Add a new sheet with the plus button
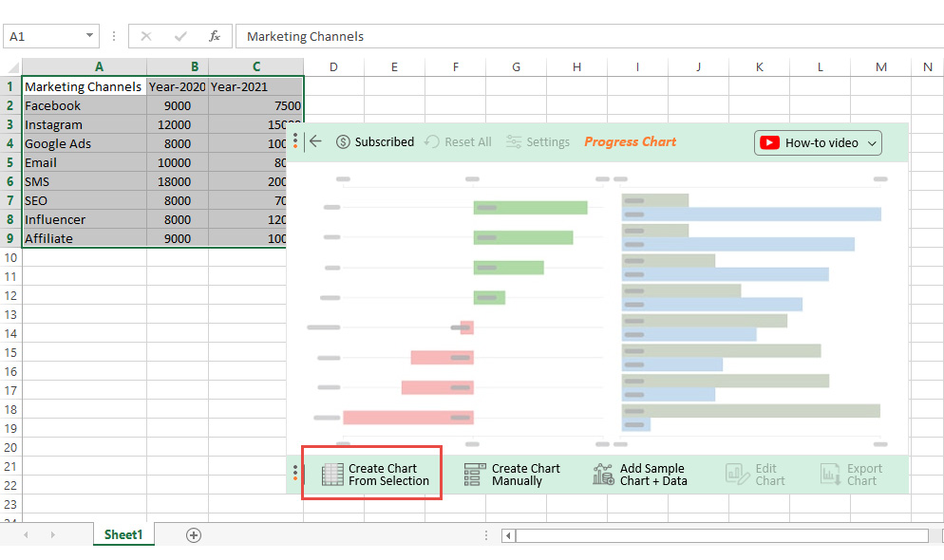The image size is (944, 560). pos(193,534)
